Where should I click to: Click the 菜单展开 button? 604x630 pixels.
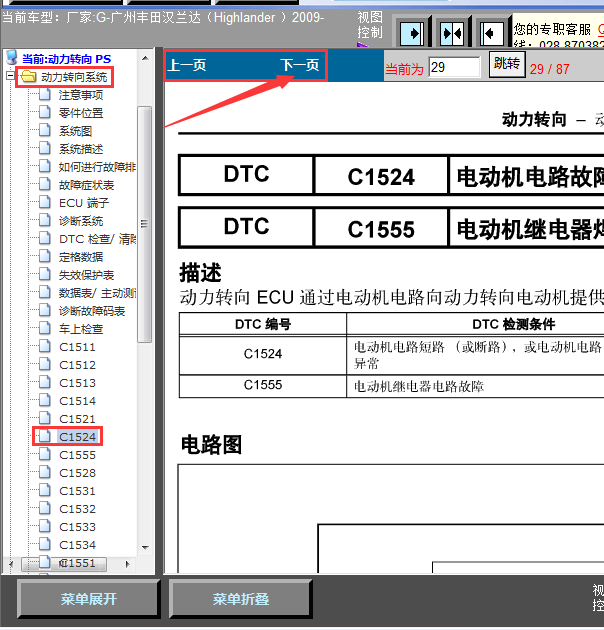coord(89,599)
